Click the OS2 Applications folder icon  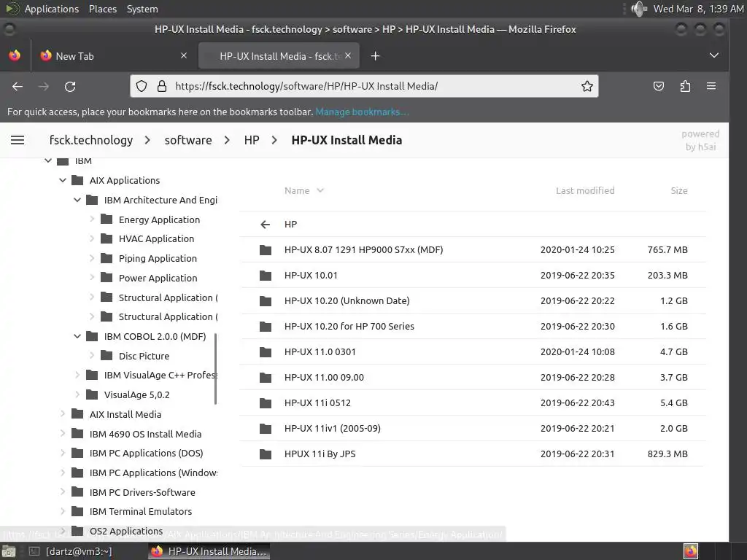[77, 531]
